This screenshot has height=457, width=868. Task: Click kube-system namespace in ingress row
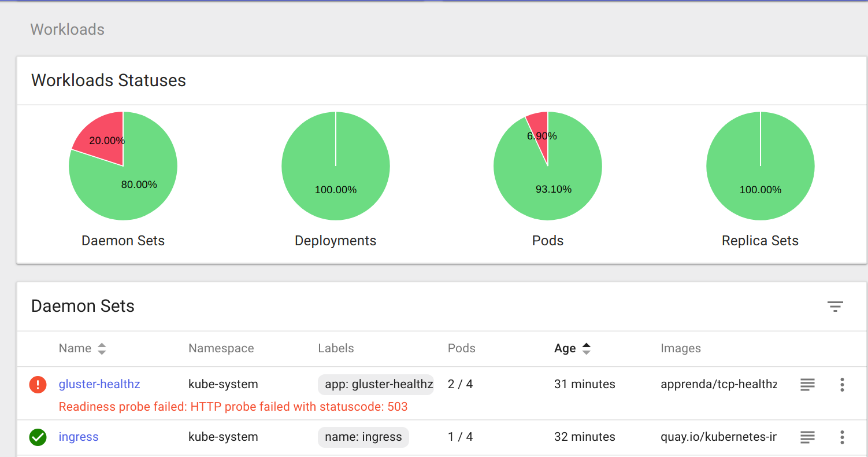click(x=223, y=437)
